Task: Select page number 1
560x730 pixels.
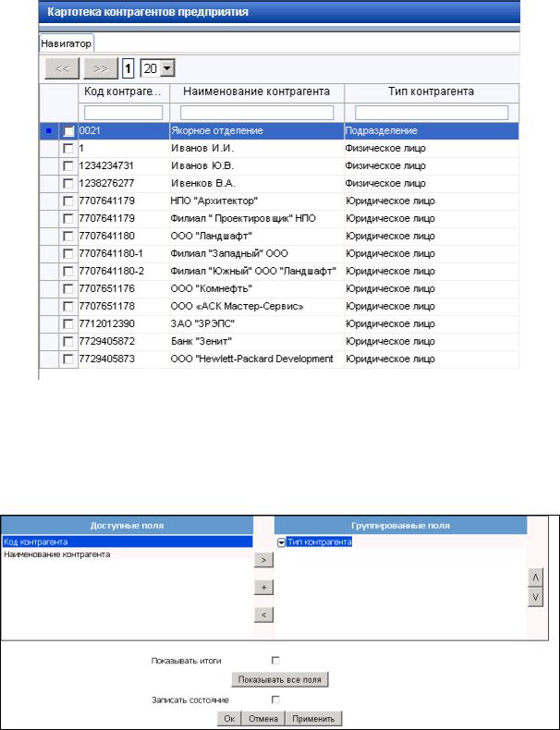Action: point(128,69)
